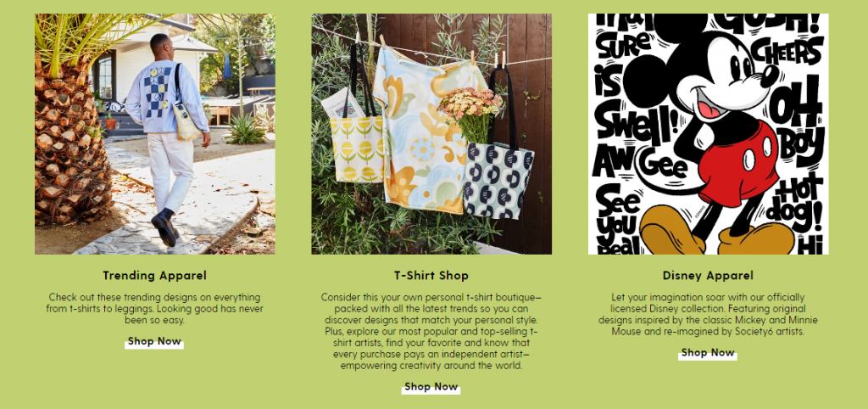Open the Mickey Mouse Disney Apparel artwork
868x409 pixels.
[x=708, y=134]
